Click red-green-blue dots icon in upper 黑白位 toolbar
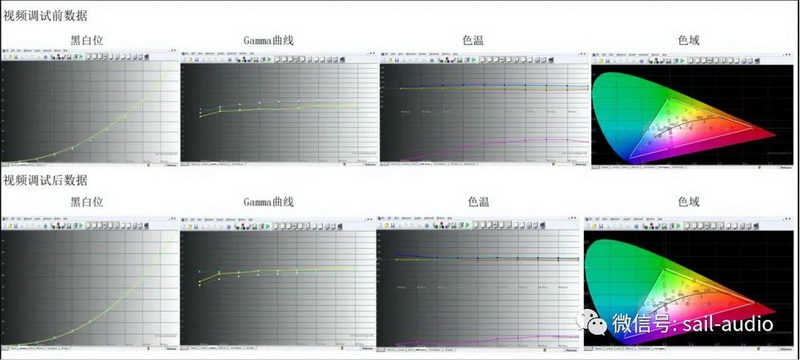 click(59, 57)
